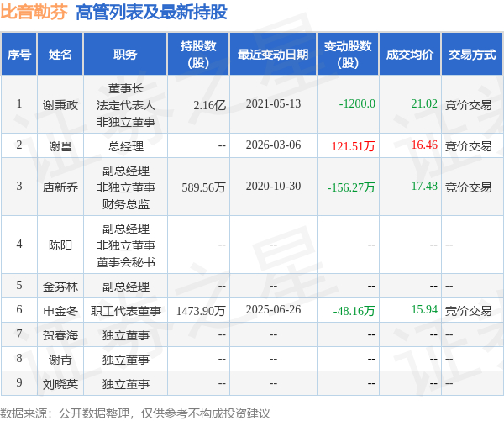504x421 pixels.
Task: Click the name 谢邕 in row 2
Action: (60, 146)
